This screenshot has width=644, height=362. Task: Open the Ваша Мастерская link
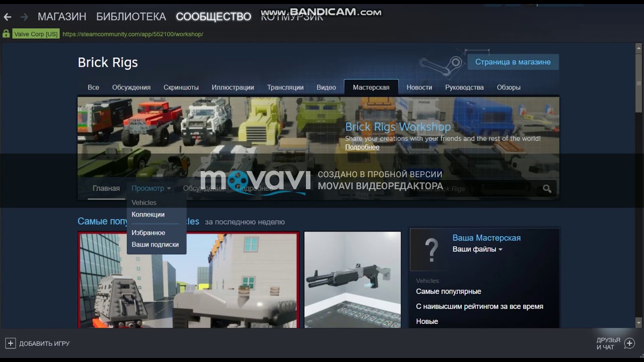click(x=487, y=238)
